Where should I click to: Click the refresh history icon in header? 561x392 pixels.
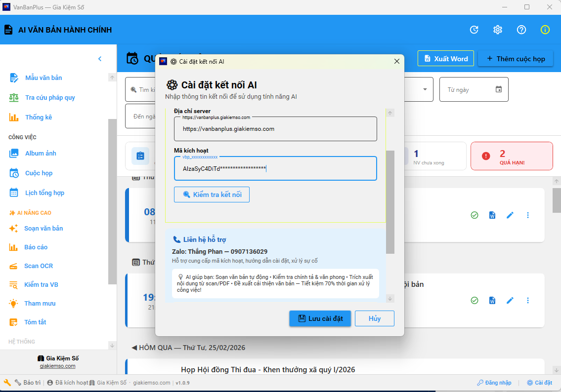coord(474,30)
